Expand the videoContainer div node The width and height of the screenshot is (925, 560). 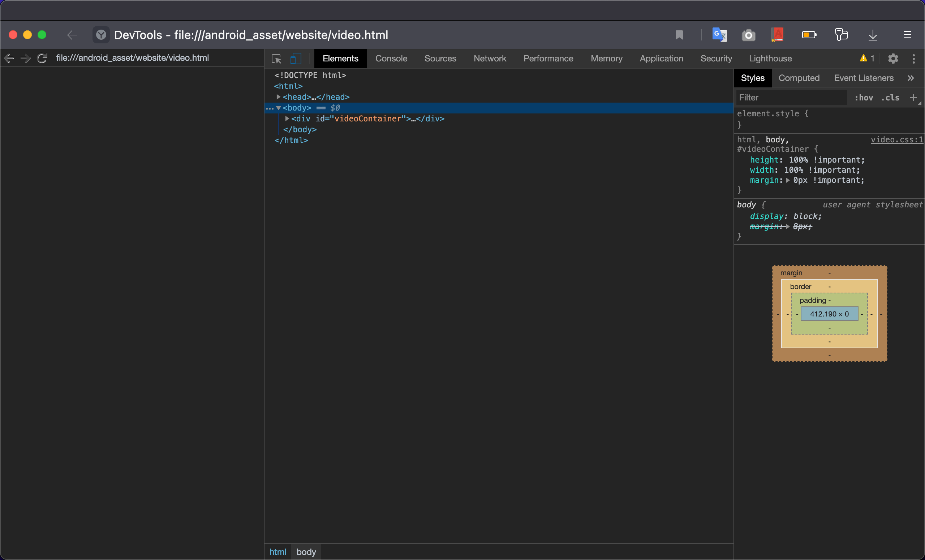[x=287, y=119]
